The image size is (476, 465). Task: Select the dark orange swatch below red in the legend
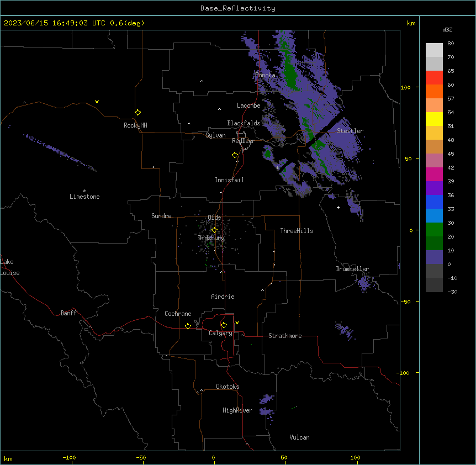point(434,91)
